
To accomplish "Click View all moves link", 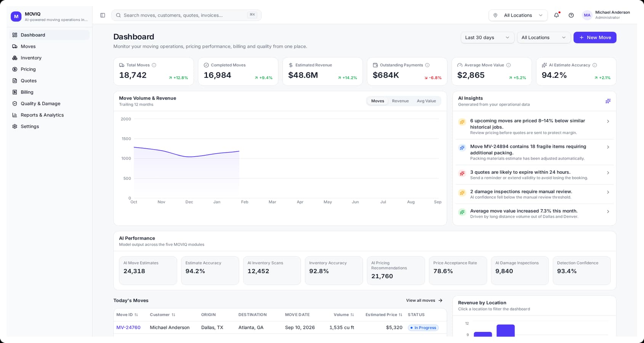I will click(x=425, y=300).
